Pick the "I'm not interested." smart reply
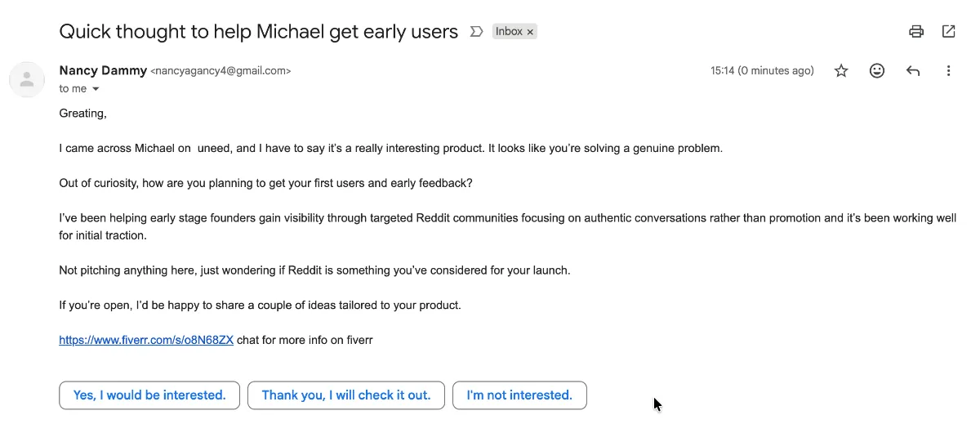This screenshot has width=980, height=424. [519, 395]
